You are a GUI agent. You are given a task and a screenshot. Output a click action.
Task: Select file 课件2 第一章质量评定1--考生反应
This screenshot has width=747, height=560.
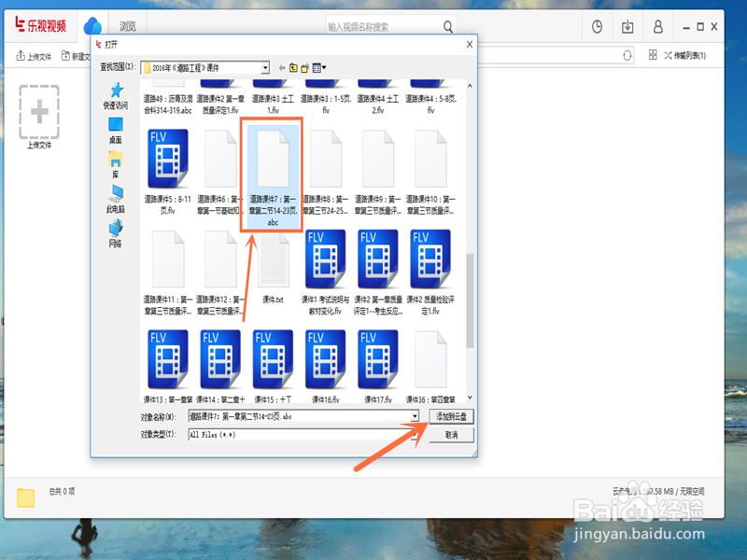(378, 273)
